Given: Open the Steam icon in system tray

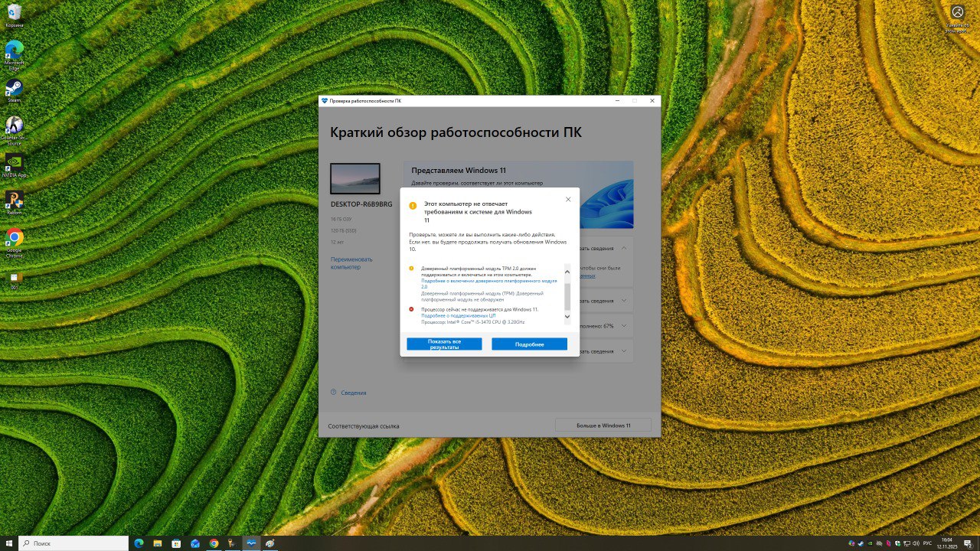Looking at the screenshot, I should (861, 543).
